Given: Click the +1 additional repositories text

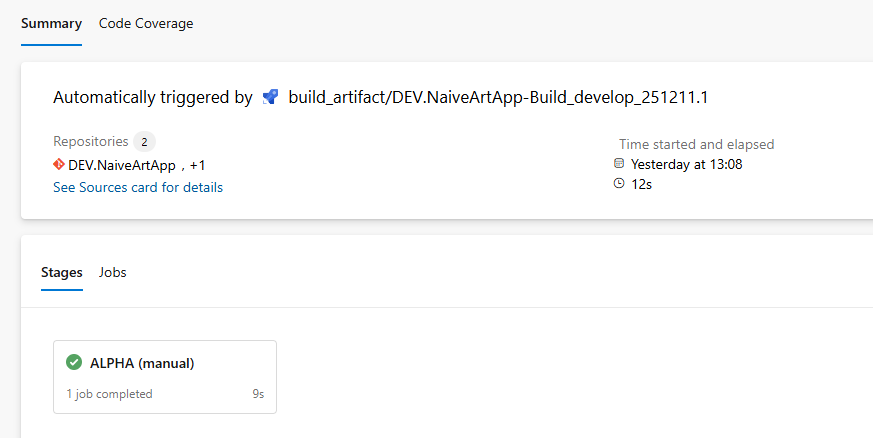Looking at the screenshot, I should 198,165.
